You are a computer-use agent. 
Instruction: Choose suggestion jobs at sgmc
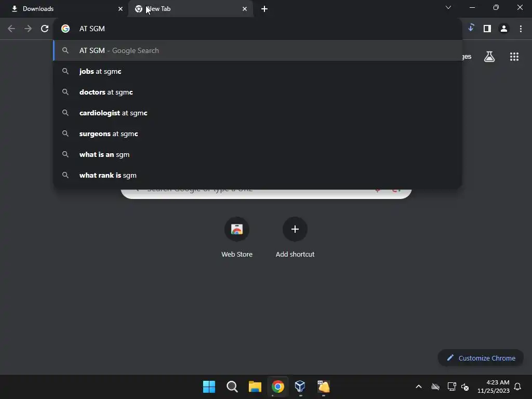point(257,71)
